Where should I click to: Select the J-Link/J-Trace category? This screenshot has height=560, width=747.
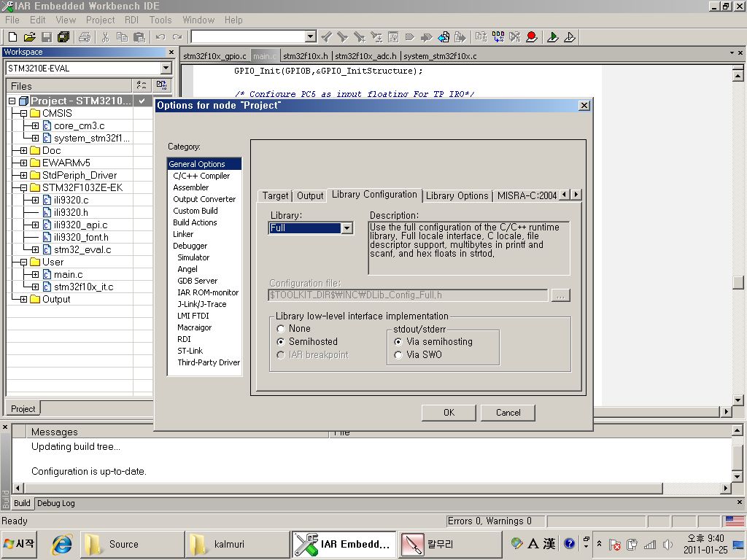(x=202, y=304)
